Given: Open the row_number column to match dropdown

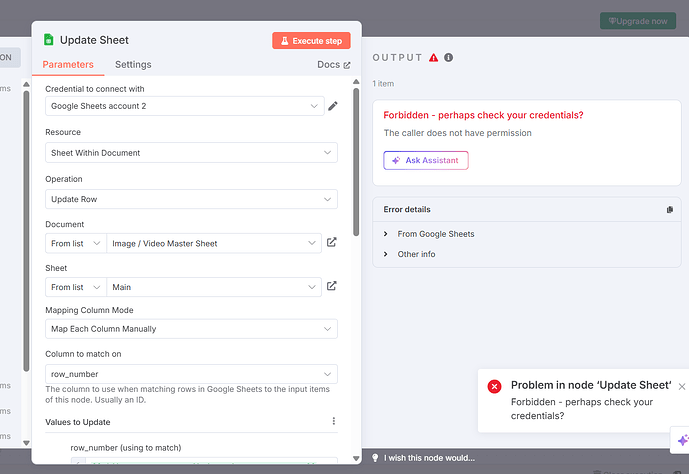Looking at the screenshot, I should click(x=191, y=374).
